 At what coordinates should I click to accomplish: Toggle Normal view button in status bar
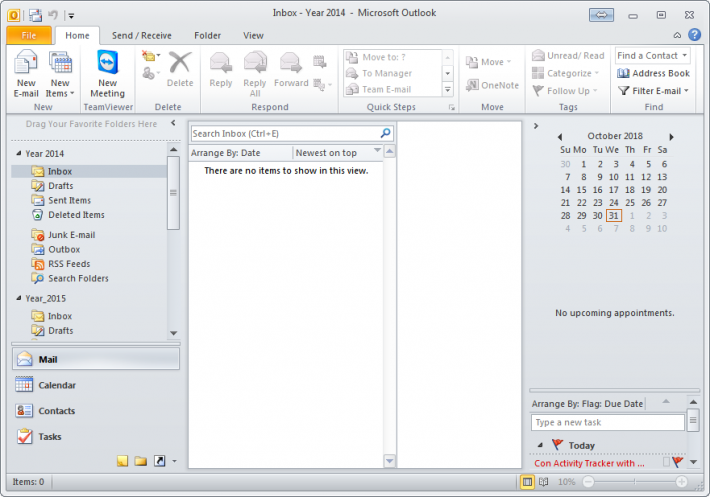coord(527,482)
